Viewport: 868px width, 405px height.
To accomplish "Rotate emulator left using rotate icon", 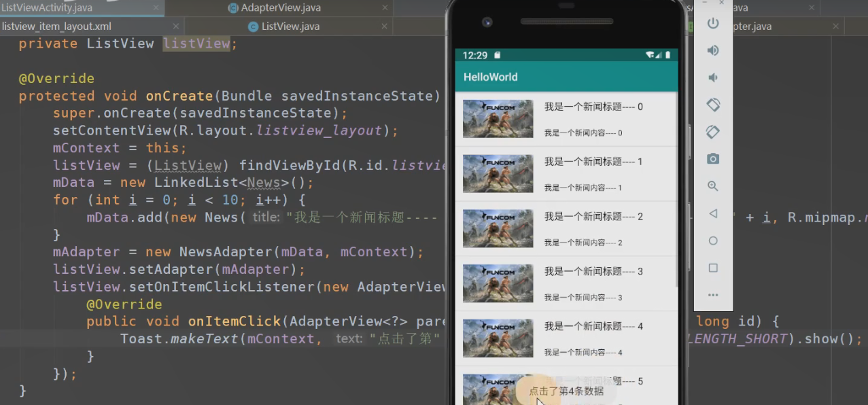I will 713,105.
